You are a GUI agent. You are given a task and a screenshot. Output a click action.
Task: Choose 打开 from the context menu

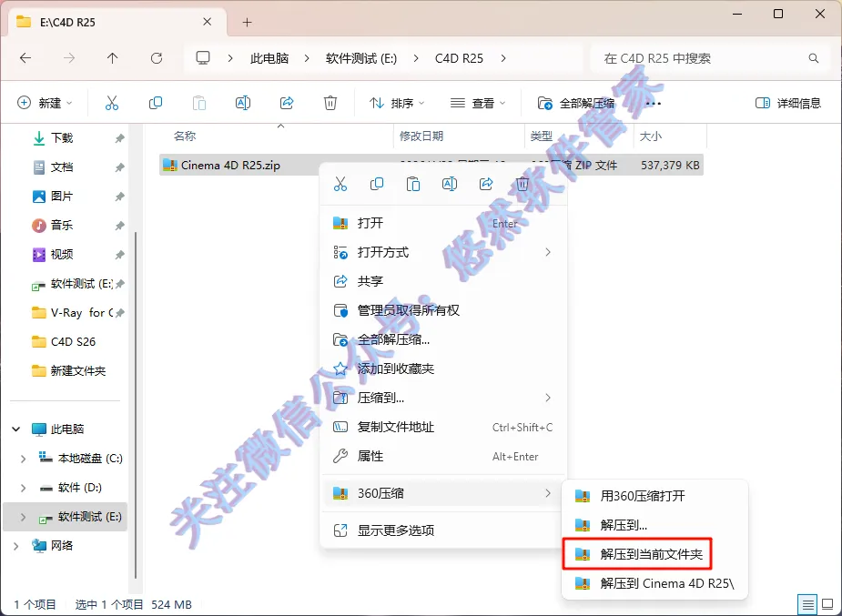pos(443,223)
